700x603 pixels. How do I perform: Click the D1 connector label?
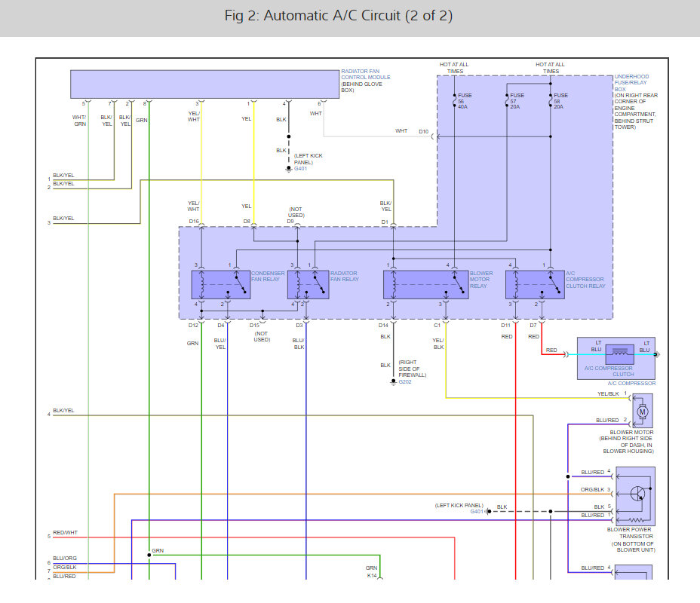coord(385,222)
